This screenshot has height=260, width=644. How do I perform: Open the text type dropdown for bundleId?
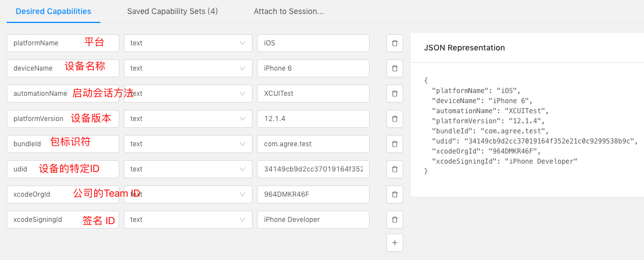188,144
